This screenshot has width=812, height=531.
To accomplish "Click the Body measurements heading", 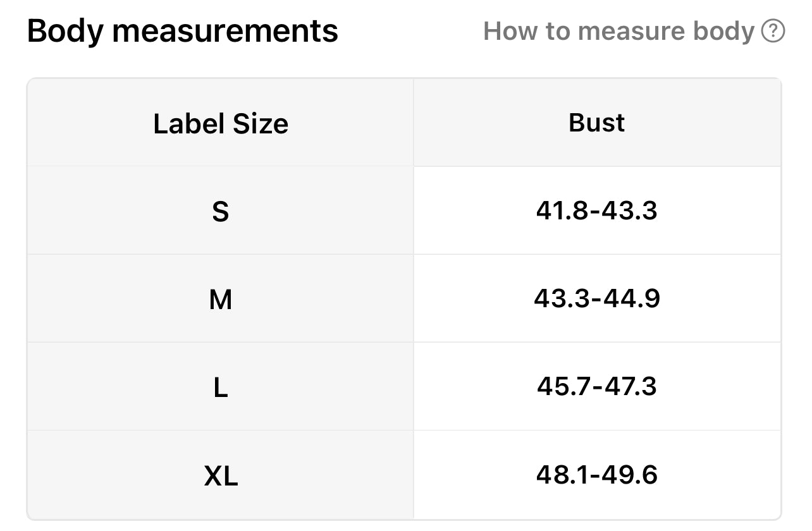I will pos(183,31).
